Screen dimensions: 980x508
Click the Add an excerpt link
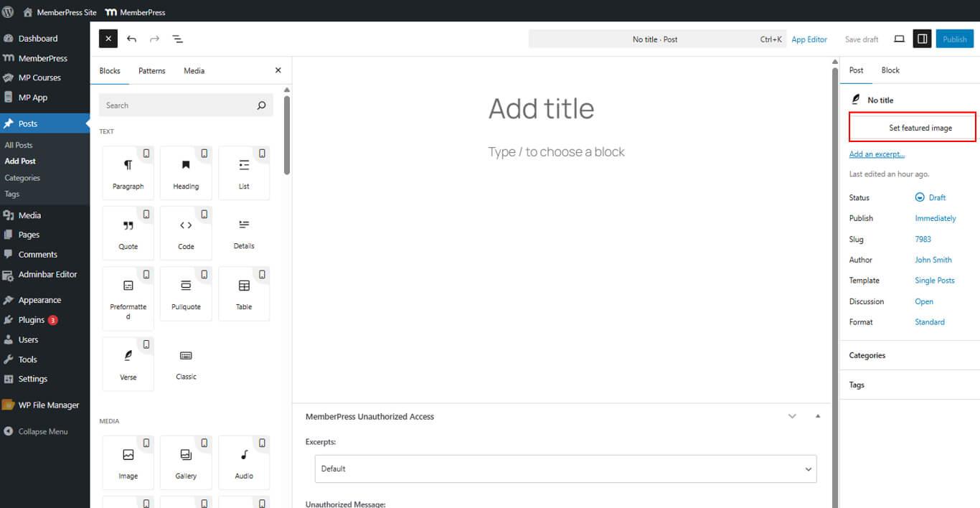(877, 154)
